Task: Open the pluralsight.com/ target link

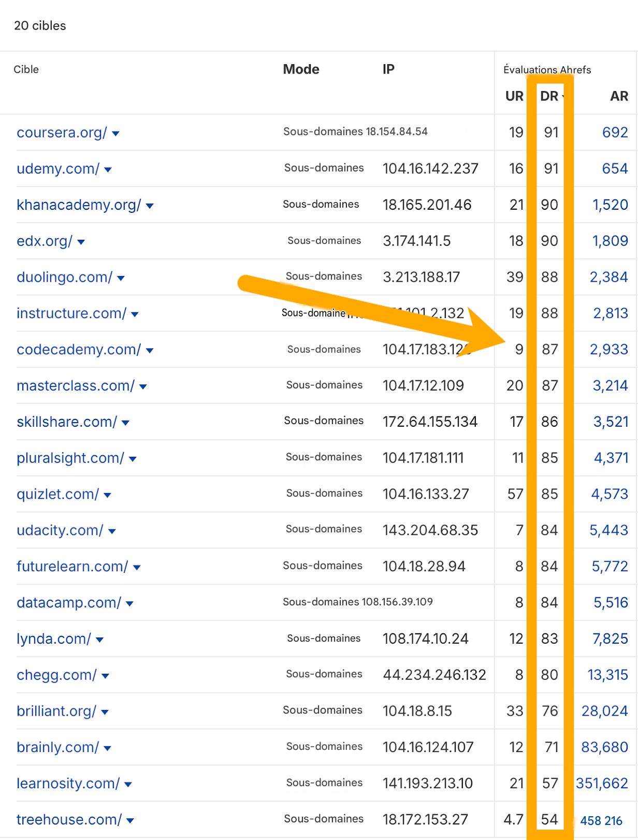Action: pos(70,458)
